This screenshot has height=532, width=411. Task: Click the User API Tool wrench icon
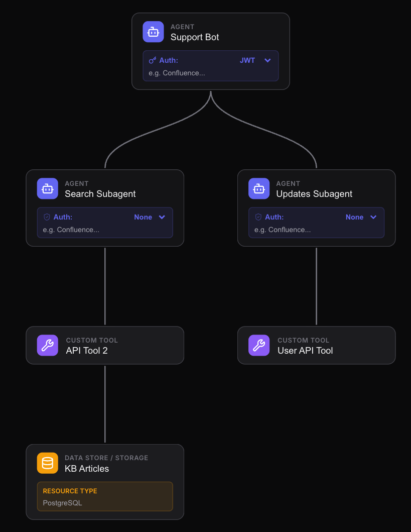pyautogui.click(x=258, y=345)
